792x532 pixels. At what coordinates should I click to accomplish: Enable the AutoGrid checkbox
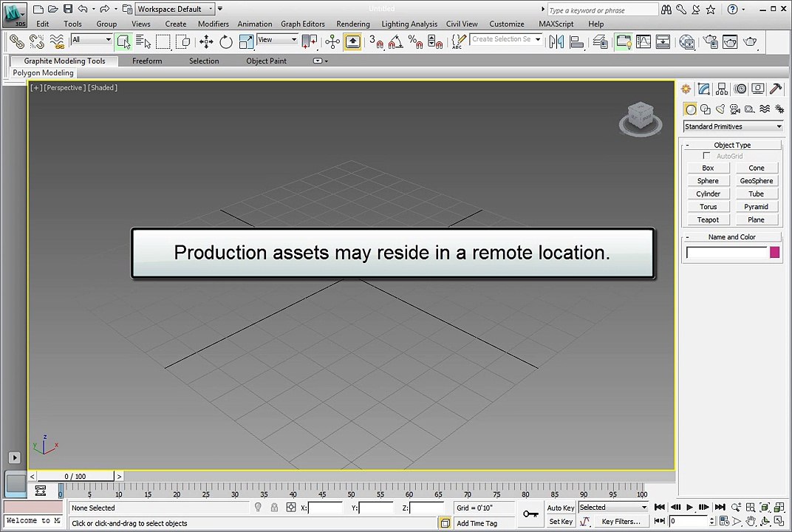pyautogui.click(x=706, y=156)
